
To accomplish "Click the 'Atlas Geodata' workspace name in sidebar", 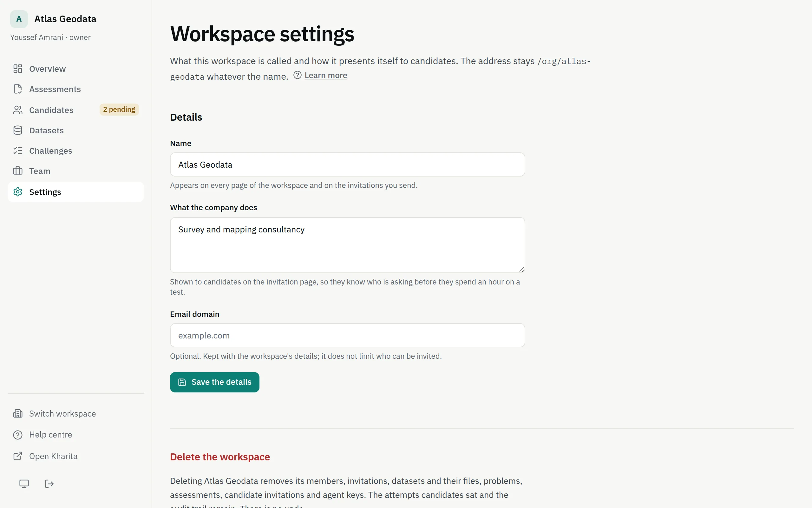I will point(65,19).
